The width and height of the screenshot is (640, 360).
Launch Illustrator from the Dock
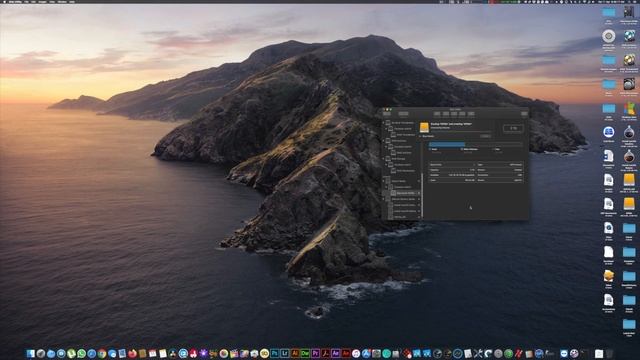[x=295, y=353]
